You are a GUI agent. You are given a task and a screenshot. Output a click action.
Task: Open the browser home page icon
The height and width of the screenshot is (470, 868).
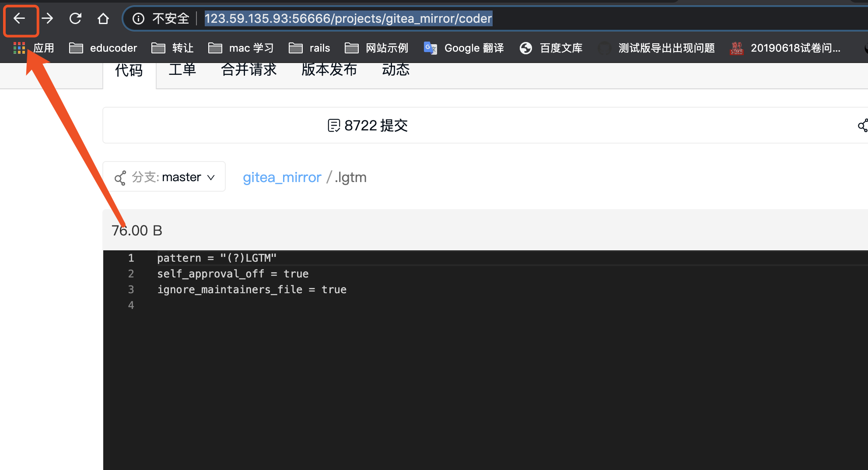point(103,18)
